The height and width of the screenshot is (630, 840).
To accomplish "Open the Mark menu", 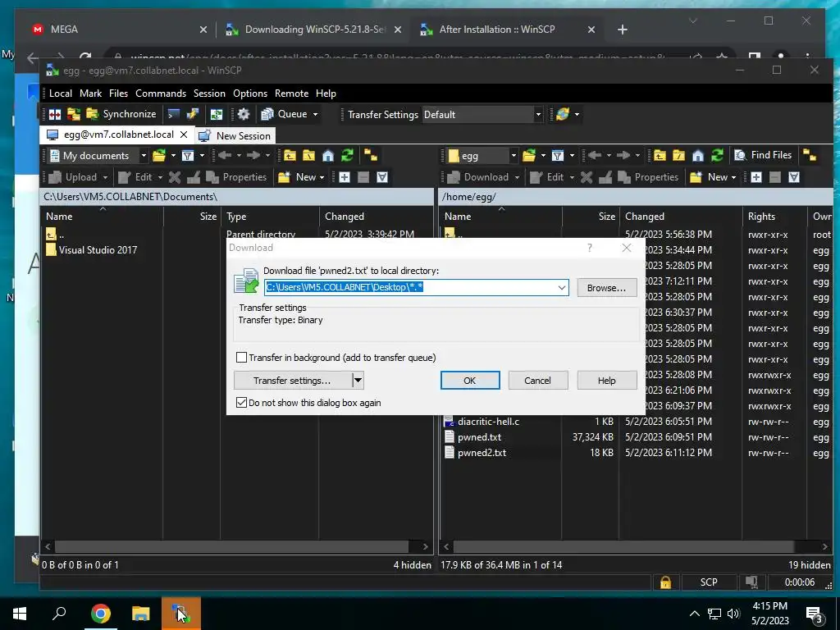I will click(90, 94).
